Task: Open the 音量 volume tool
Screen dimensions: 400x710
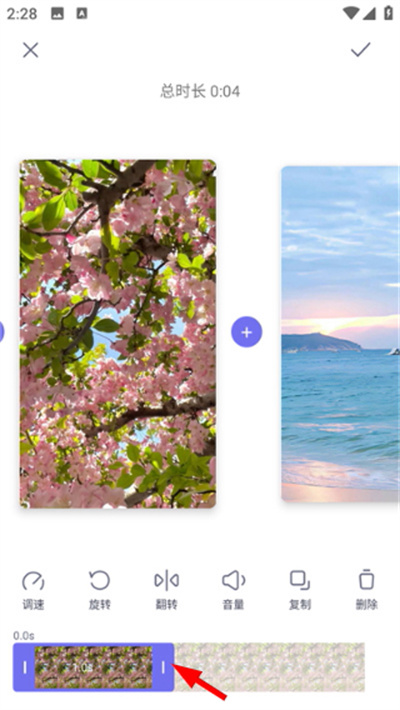Action: coord(233,590)
